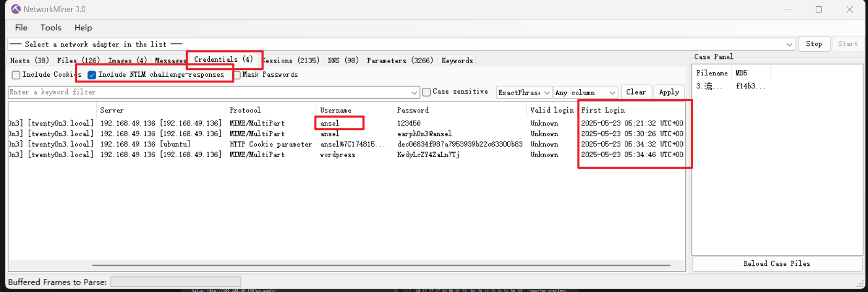
Task: Open the ExactPhrase match mode dropdown
Action: (524, 92)
